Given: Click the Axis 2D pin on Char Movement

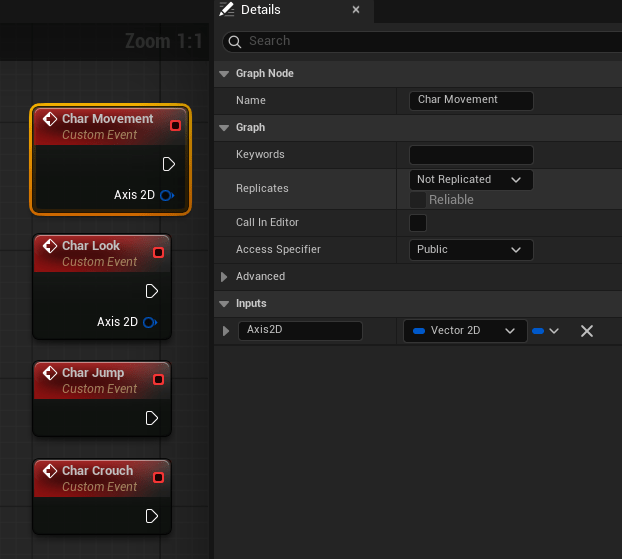Looking at the screenshot, I should click(x=167, y=195).
